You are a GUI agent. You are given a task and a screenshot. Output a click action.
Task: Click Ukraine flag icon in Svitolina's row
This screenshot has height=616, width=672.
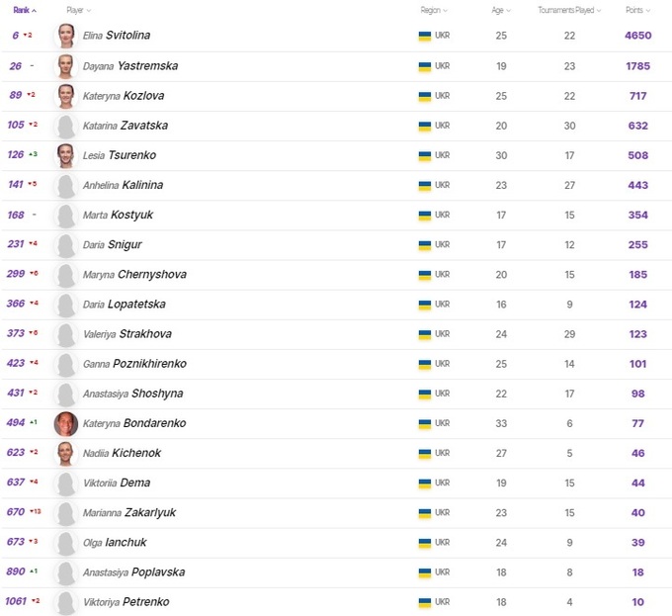[x=425, y=36]
